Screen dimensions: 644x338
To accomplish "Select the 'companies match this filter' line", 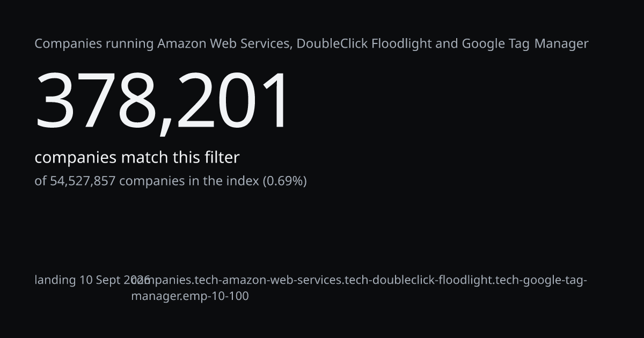I will [x=137, y=158].
